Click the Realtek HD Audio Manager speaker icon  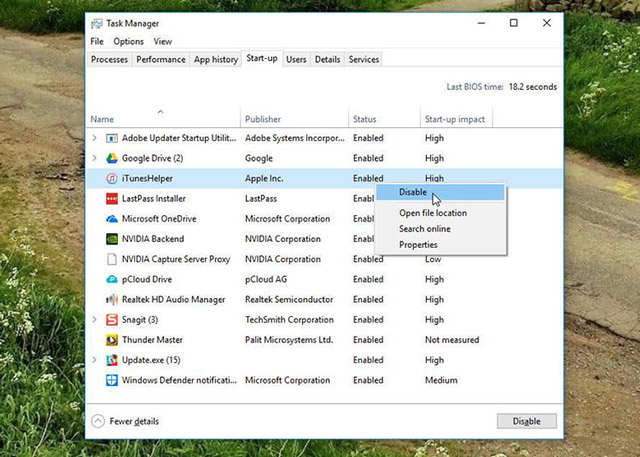coord(111,299)
